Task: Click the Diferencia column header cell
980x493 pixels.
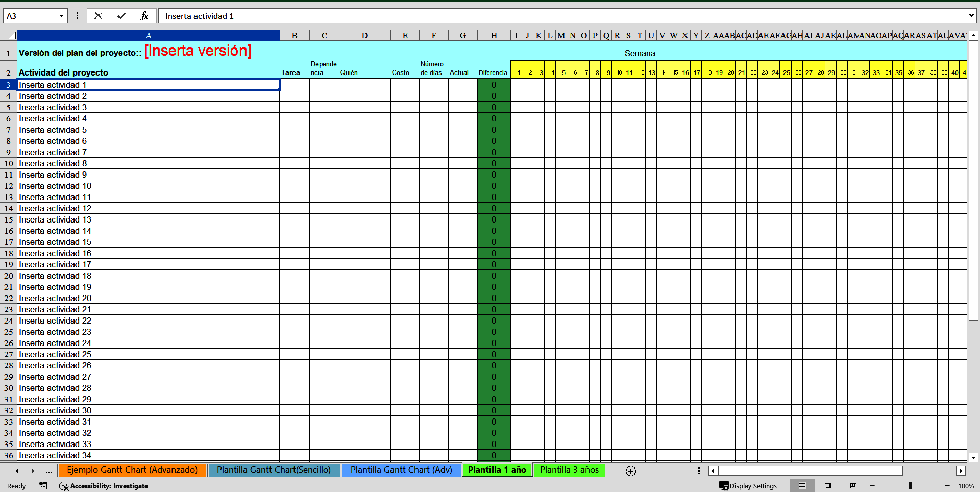Action: tap(494, 69)
